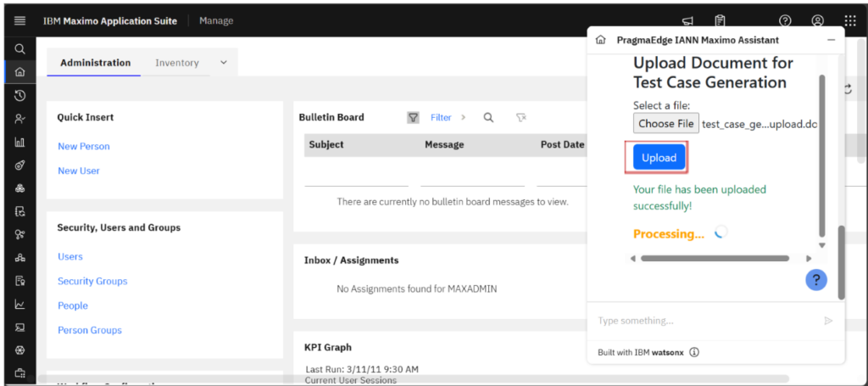The height and width of the screenshot is (386, 868).
Task: Click the screen share icon in sidebar
Action: coord(20,327)
